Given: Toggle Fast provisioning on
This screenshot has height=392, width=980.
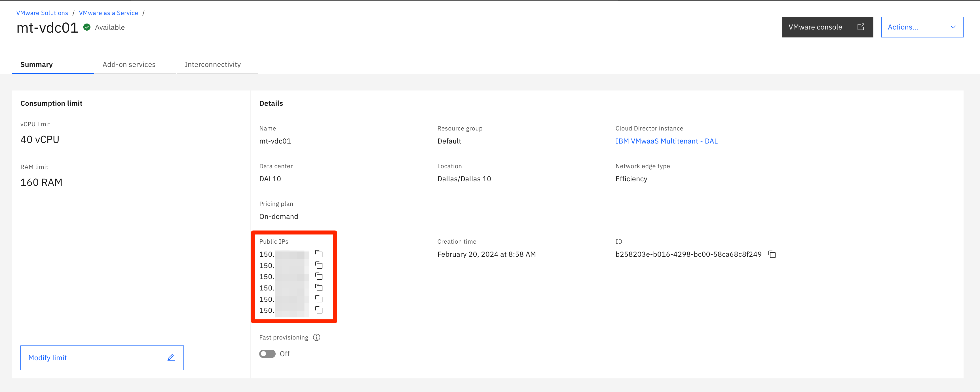Looking at the screenshot, I should point(267,354).
